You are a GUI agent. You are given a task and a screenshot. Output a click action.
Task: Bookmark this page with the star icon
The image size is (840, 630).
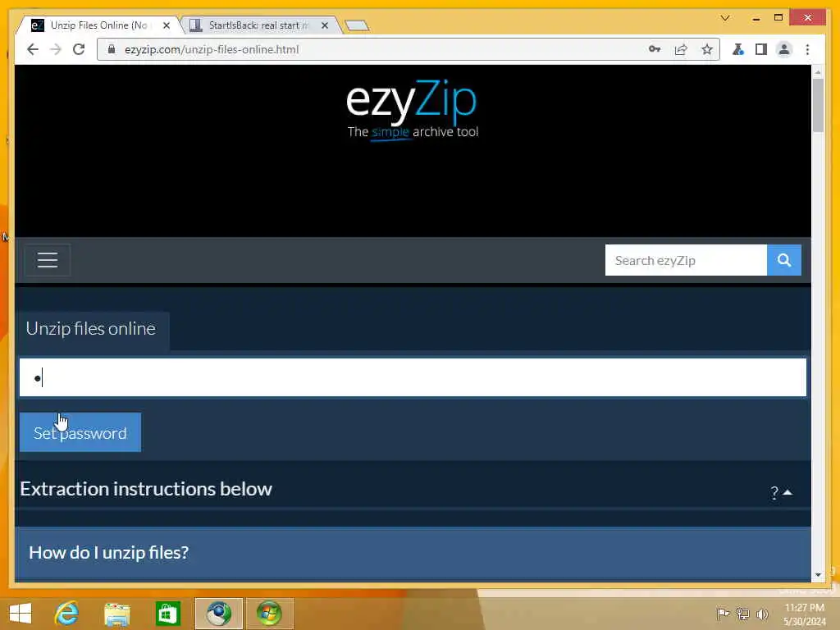tap(707, 49)
